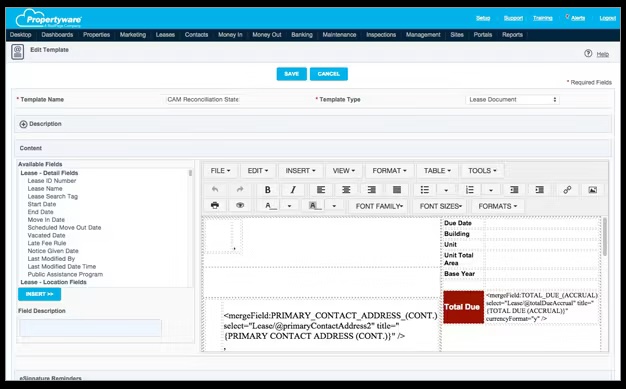Decrease indent of the paragraph
This screenshot has width=626, height=389.
514,190
